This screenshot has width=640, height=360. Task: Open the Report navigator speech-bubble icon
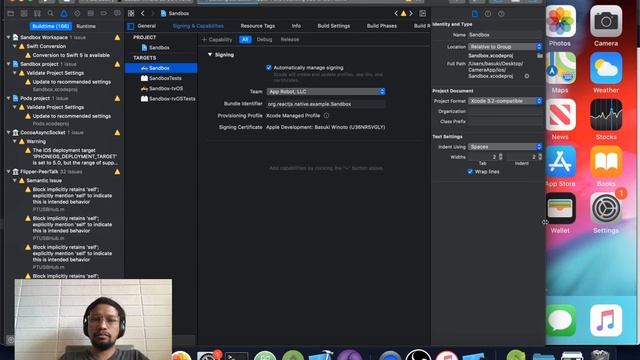[117, 13]
